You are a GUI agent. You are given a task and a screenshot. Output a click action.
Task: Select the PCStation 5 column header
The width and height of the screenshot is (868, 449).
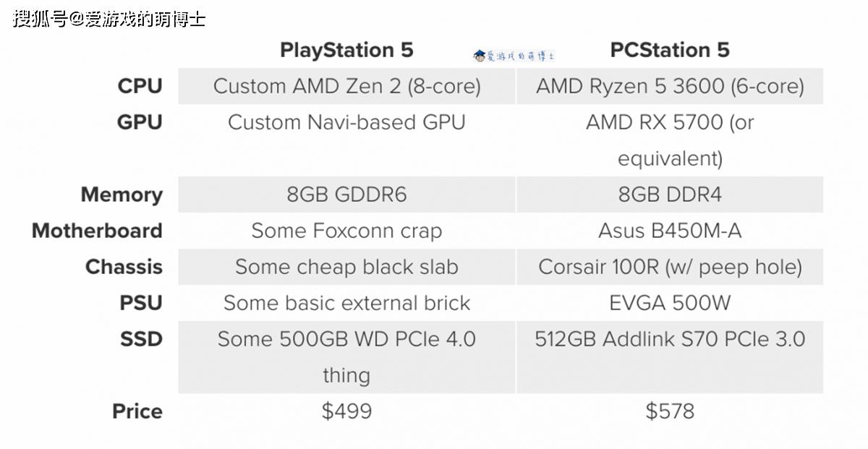(670, 50)
